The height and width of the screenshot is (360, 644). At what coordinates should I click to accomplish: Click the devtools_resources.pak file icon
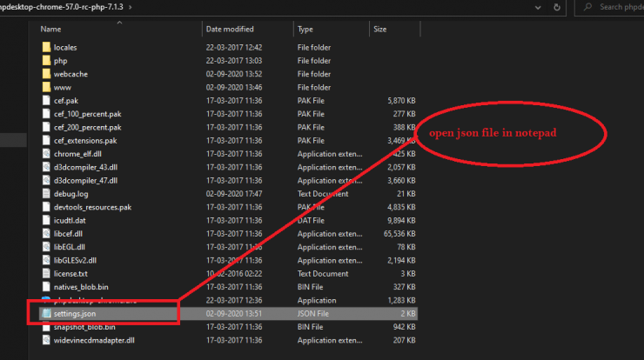point(46,207)
